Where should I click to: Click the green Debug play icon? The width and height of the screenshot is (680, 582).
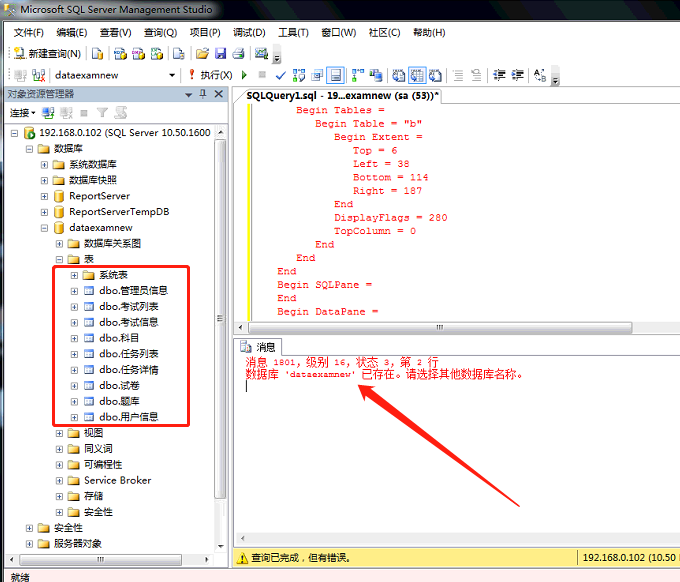pos(243,75)
